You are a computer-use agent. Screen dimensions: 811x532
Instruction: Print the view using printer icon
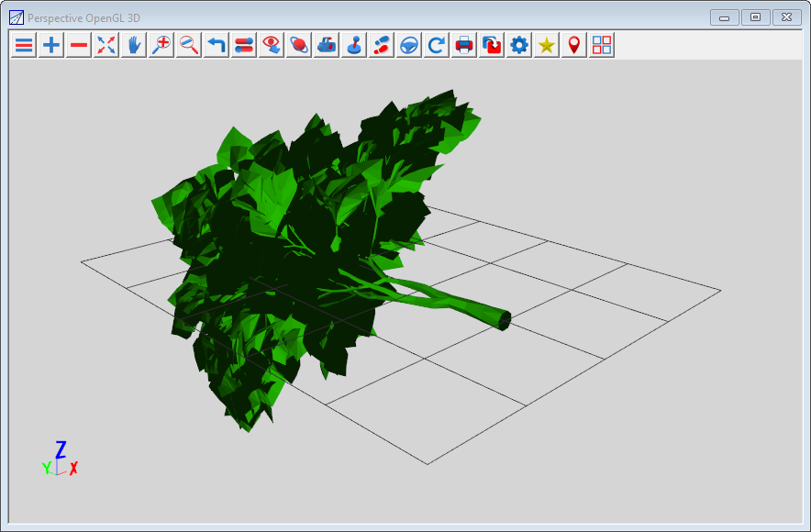464,45
